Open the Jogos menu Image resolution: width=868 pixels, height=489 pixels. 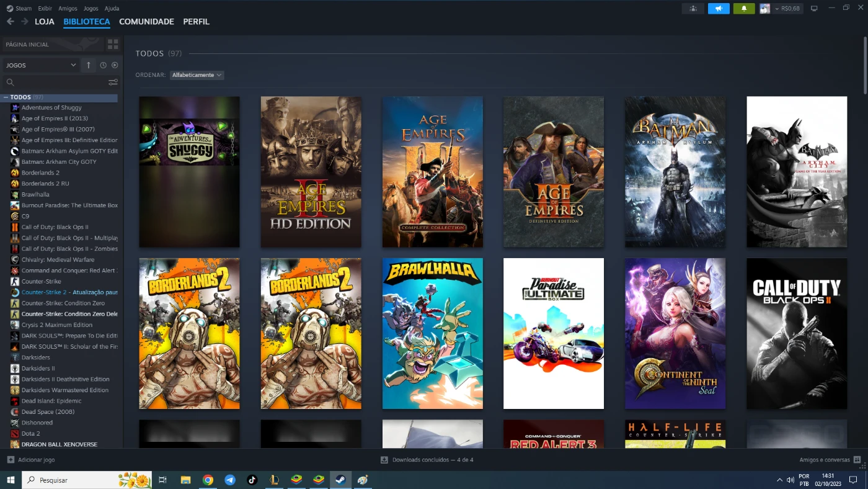pos(91,8)
